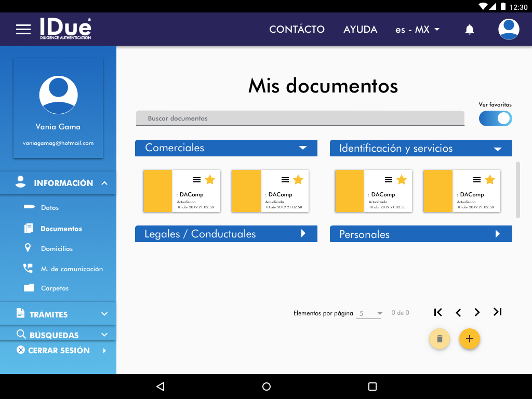Open menu on first Comerciales document card

pyautogui.click(x=196, y=180)
